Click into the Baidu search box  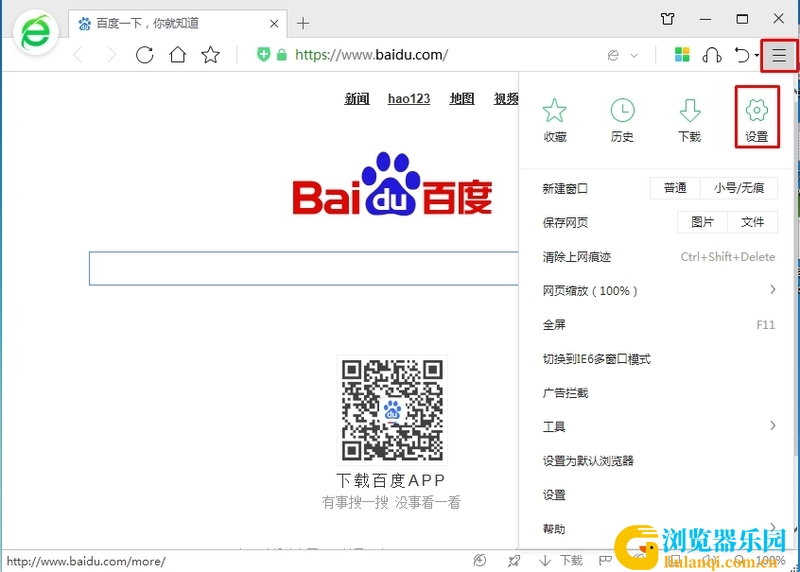304,268
